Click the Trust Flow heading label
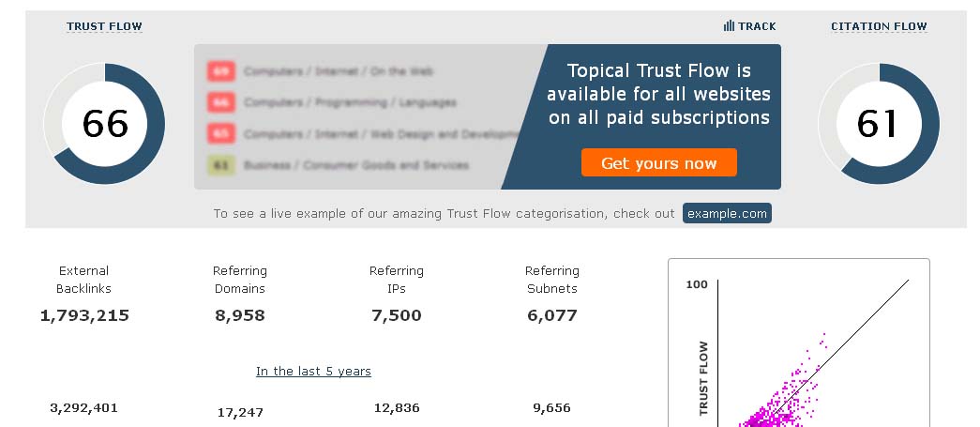This screenshot has width=980, height=427. tap(105, 26)
